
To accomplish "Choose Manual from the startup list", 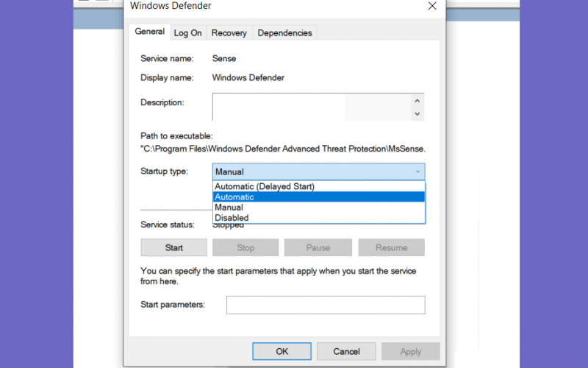I will click(318, 208).
